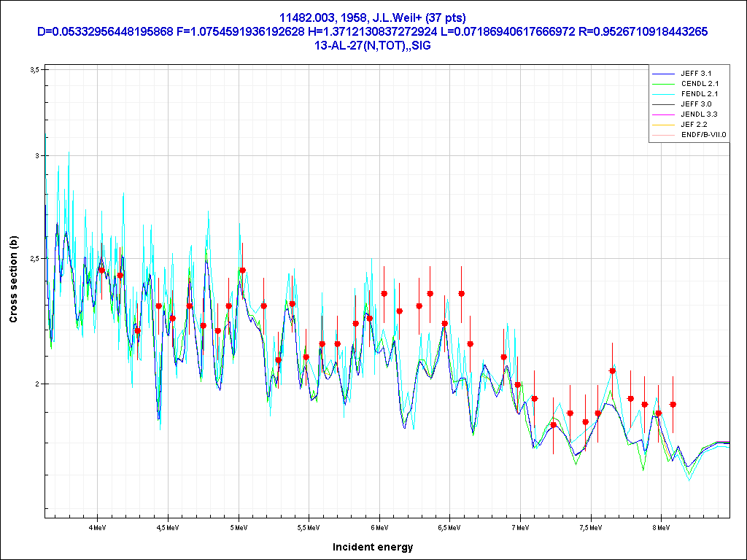Click the reaction subtitle 13-AL-27(N,TOT),,SIG
The height and width of the screenshot is (560, 747).
[373, 44]
